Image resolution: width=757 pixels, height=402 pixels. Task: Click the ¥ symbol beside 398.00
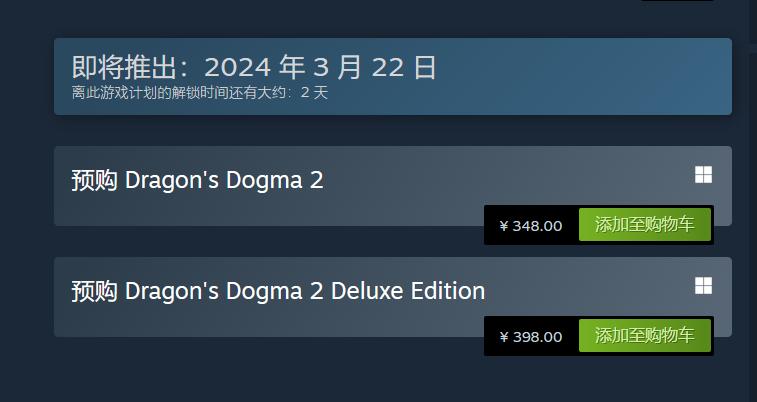[504, 337]
